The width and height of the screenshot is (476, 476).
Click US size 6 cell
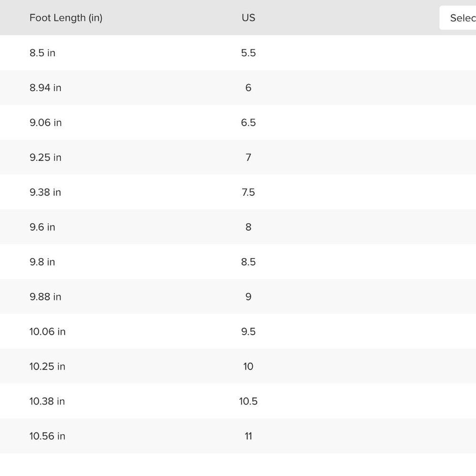click(248, 88)
